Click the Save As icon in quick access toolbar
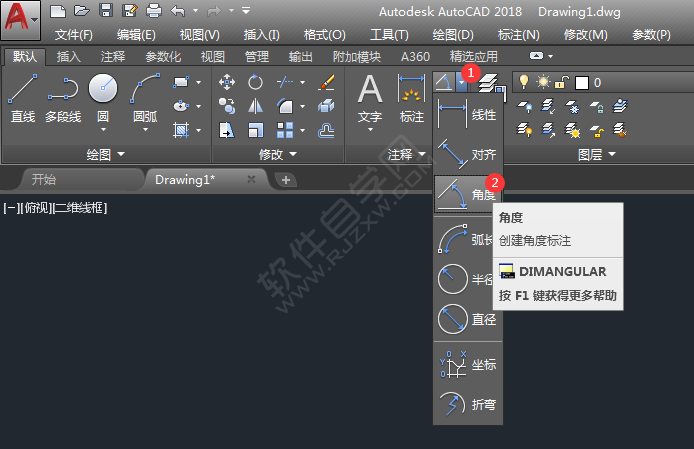 pyautogui.click(x=130, y=11)
